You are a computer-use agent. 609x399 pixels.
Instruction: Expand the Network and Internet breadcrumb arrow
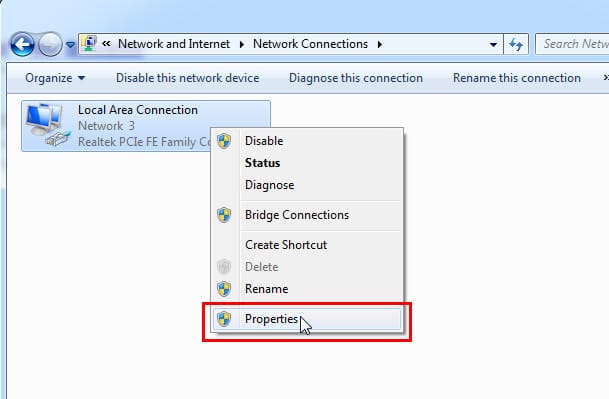[242, 44]
